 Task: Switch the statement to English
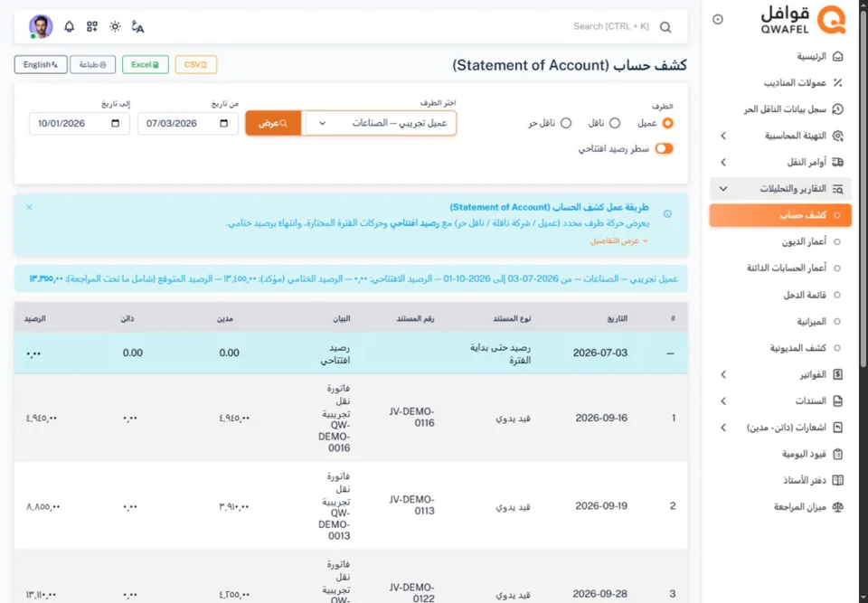[41, 65]
